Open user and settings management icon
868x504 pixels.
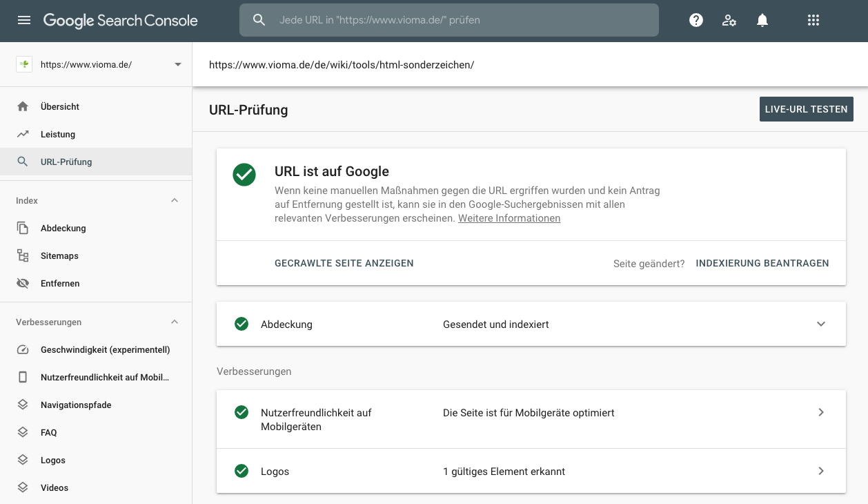729,21
